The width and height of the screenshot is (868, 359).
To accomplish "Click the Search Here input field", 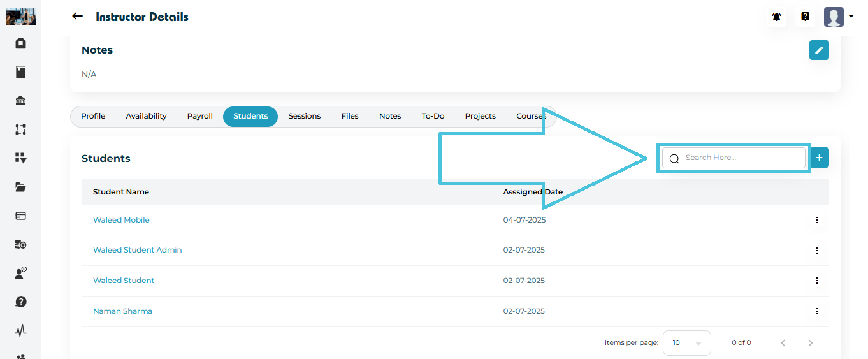I will (739, 158).
